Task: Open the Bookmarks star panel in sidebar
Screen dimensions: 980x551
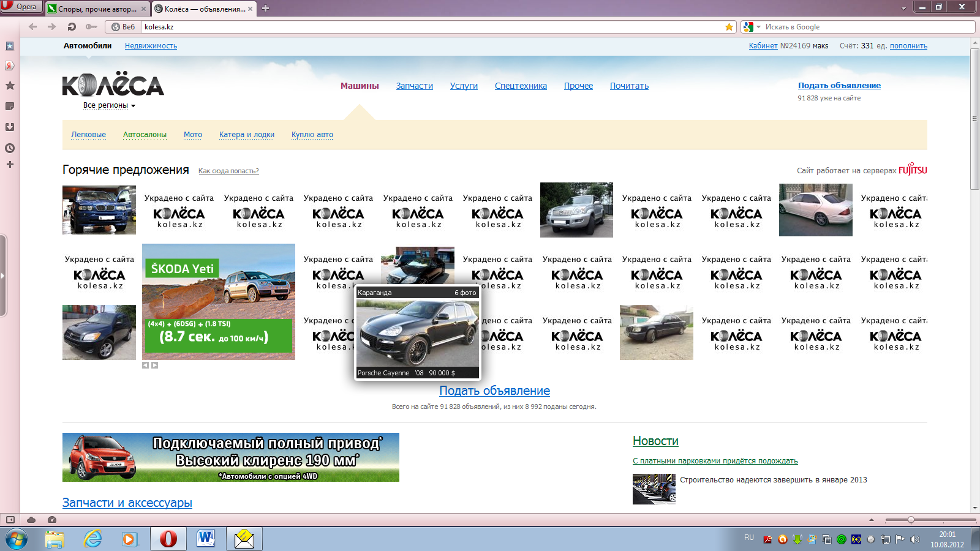Action: coord(10,86)
